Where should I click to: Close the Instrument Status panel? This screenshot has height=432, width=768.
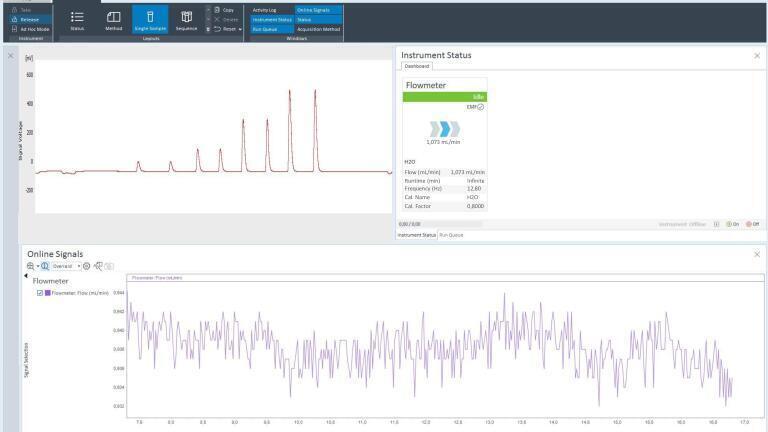pos(757,56)
